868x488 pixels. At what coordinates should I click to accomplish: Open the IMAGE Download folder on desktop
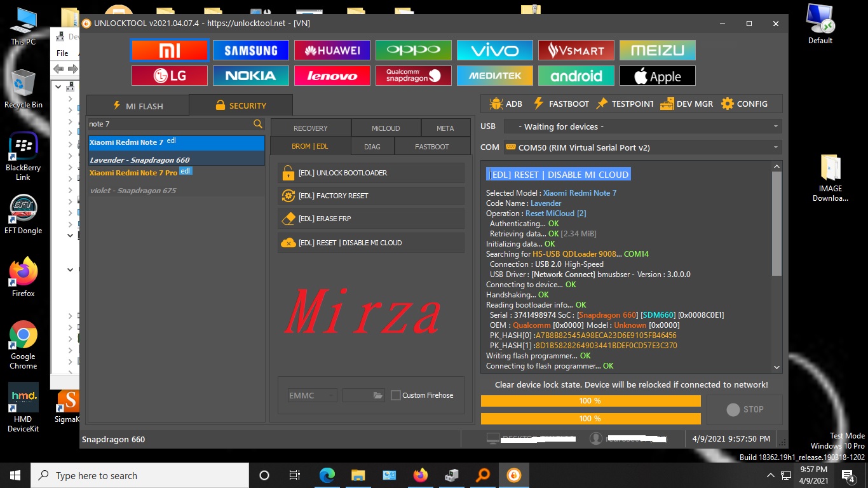point(831,177)
